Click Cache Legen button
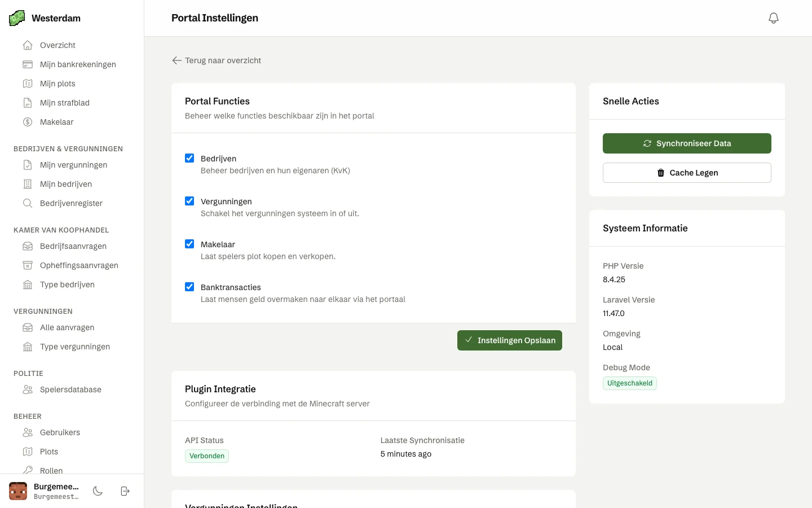812x508 pixels. (687, 173)
